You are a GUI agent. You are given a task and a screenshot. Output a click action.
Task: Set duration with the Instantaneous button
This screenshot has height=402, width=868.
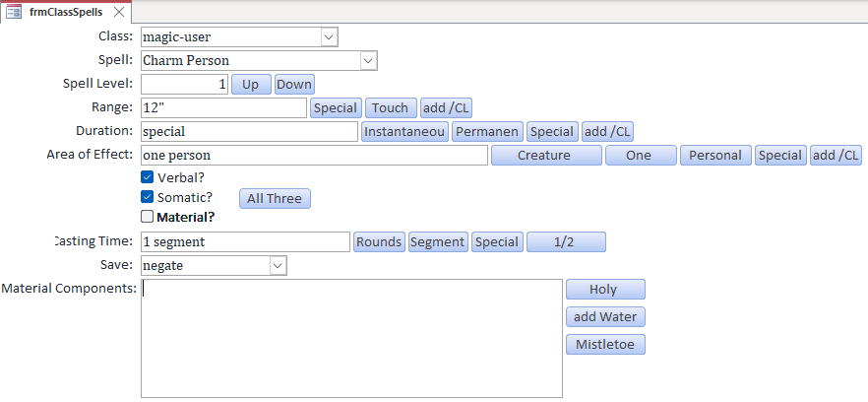coord(405,132)
